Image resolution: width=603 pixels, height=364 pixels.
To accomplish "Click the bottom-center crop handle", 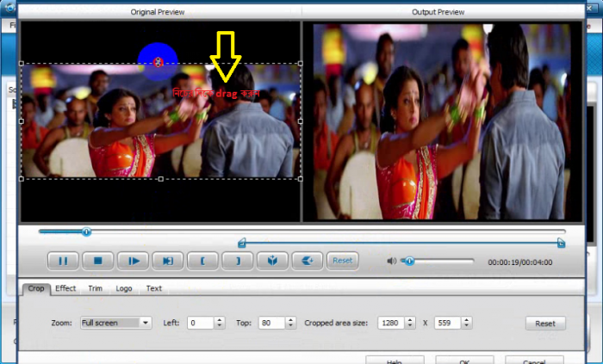I will click(161, 179).
